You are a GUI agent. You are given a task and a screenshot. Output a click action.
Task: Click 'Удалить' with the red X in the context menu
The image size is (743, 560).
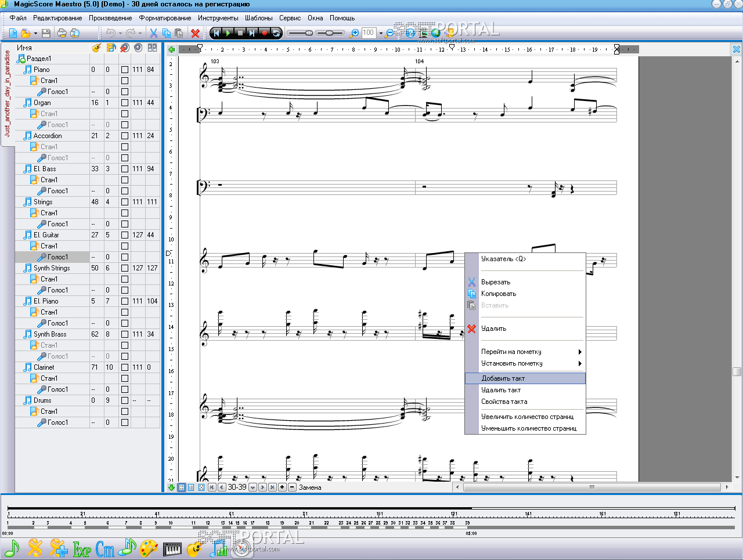click(525, 328)
